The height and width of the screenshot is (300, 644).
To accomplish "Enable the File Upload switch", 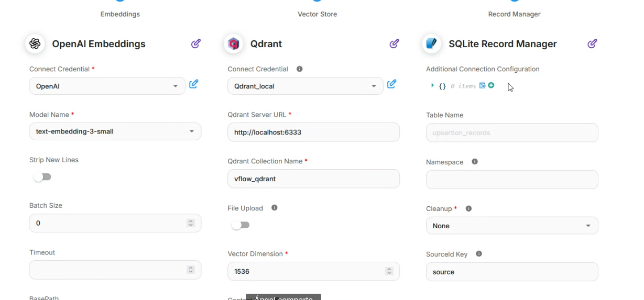I will pyautogui.click(x=241, y=225).
